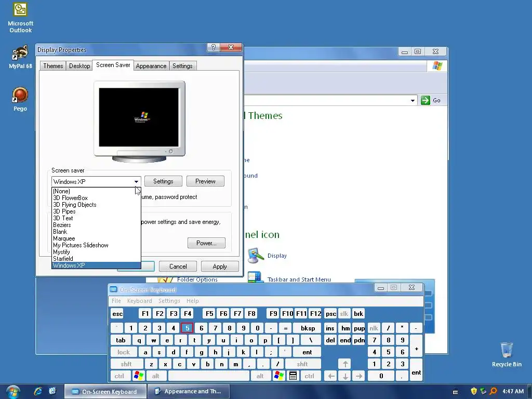Click the space bar key
Viewport: 532px width, 399px height.
209,376
